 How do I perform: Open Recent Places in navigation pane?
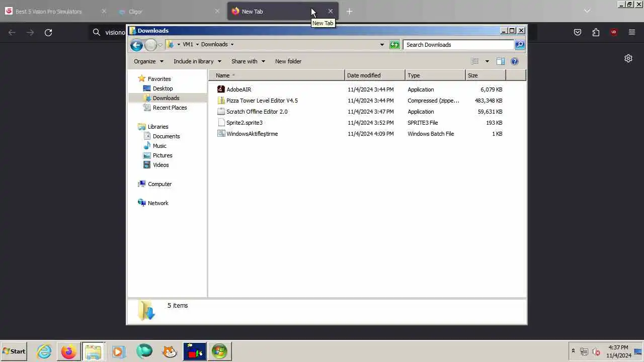point(170,108)
